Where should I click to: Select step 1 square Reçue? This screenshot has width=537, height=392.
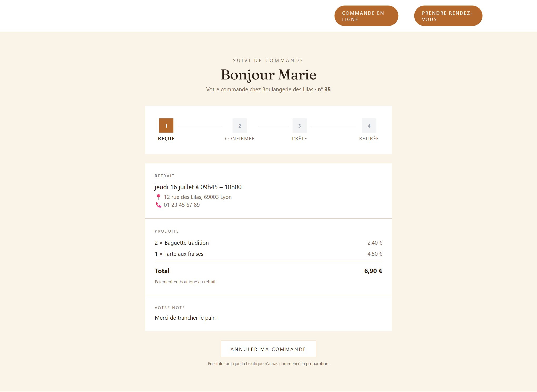point(166,125)
